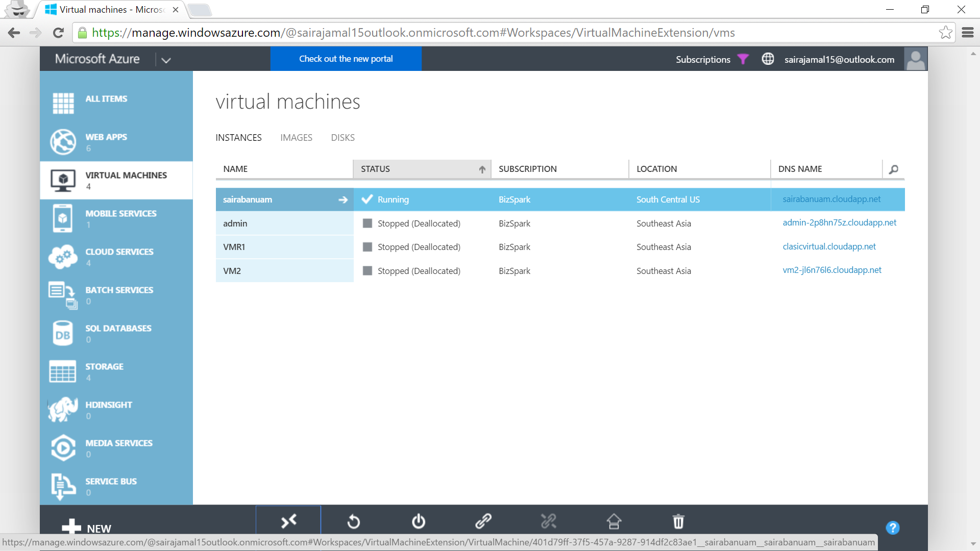Open All Items in sidebar

coord(116,103)
